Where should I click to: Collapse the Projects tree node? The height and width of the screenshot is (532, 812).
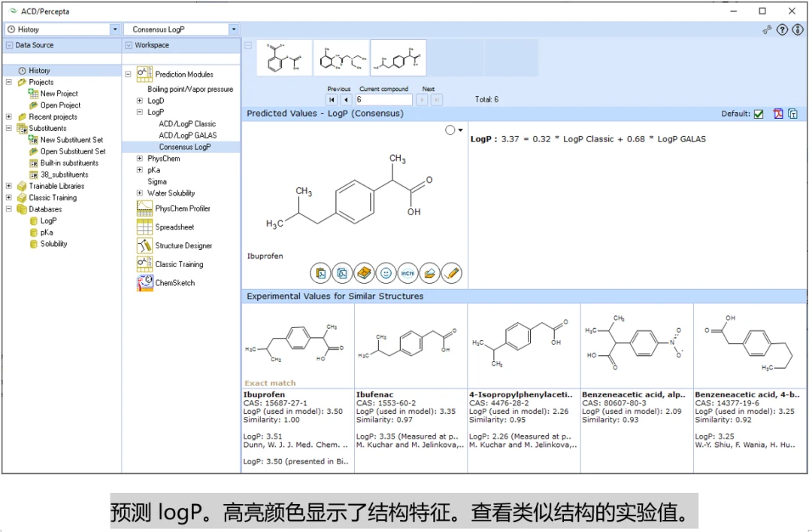click(x=9, y=82)
